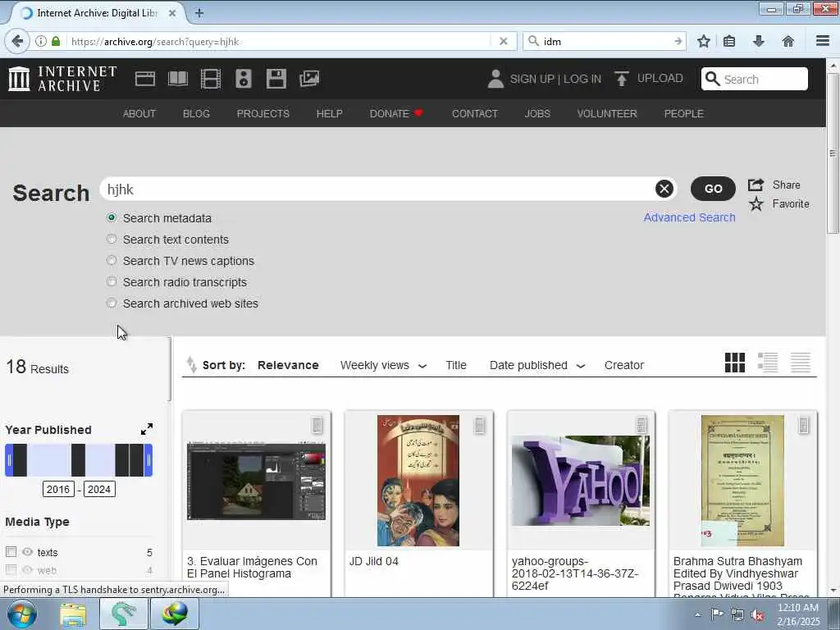Open the Images icon in header
Image resolution: width=840 pixels, height=630 pixels.
[309, 79]
